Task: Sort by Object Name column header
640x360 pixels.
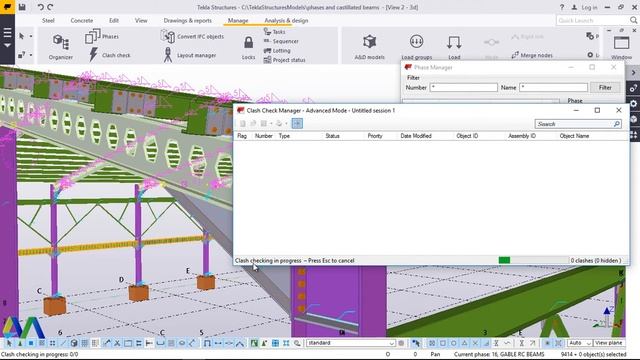Action: pos(574,136)
